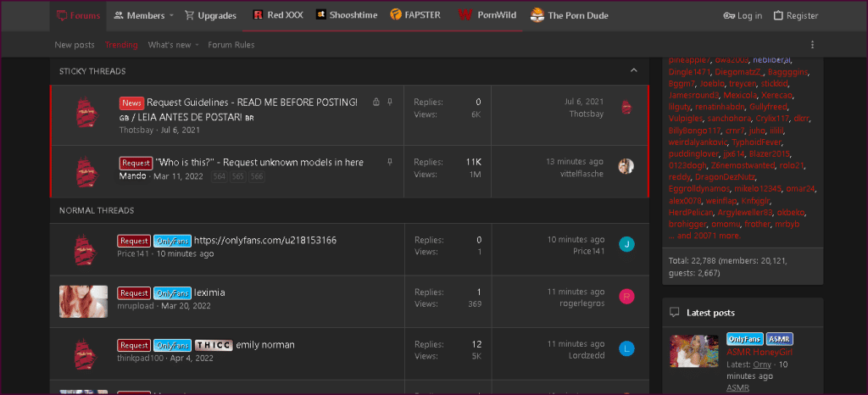Click the pin icon on "Who is this?" thread

(x=390, y=162)
